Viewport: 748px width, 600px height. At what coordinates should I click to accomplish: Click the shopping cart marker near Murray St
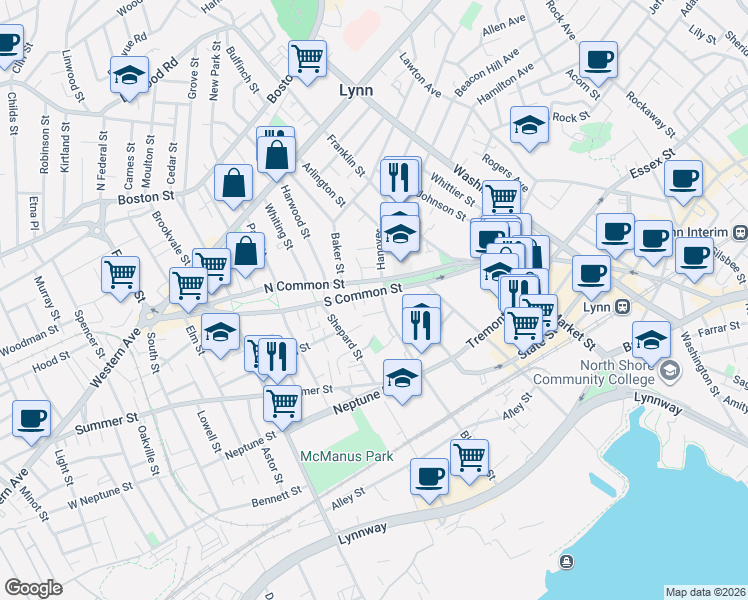pyautogui.click(x=121, y=277)
